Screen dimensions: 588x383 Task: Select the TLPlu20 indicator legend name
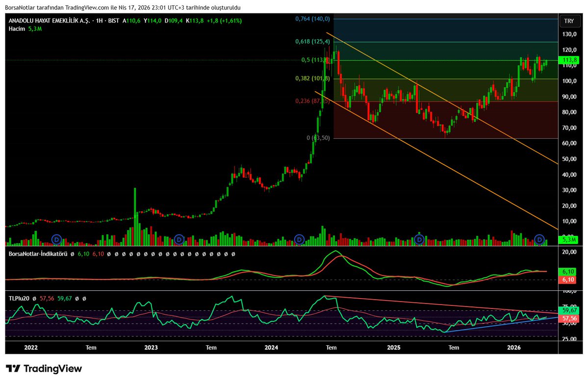(x=19, y=299)
